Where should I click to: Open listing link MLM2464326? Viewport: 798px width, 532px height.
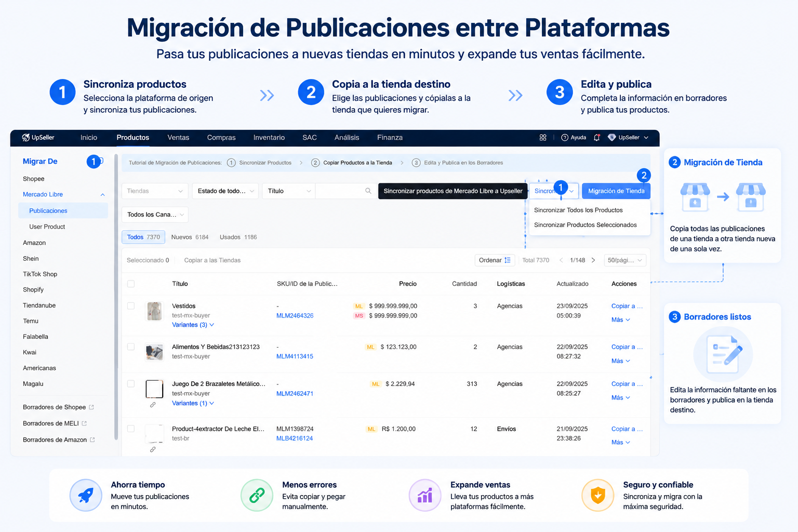tap(295, 316)
